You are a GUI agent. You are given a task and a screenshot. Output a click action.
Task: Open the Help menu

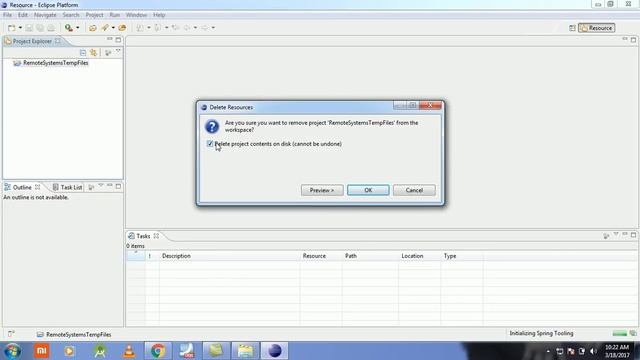coord(159,15)
